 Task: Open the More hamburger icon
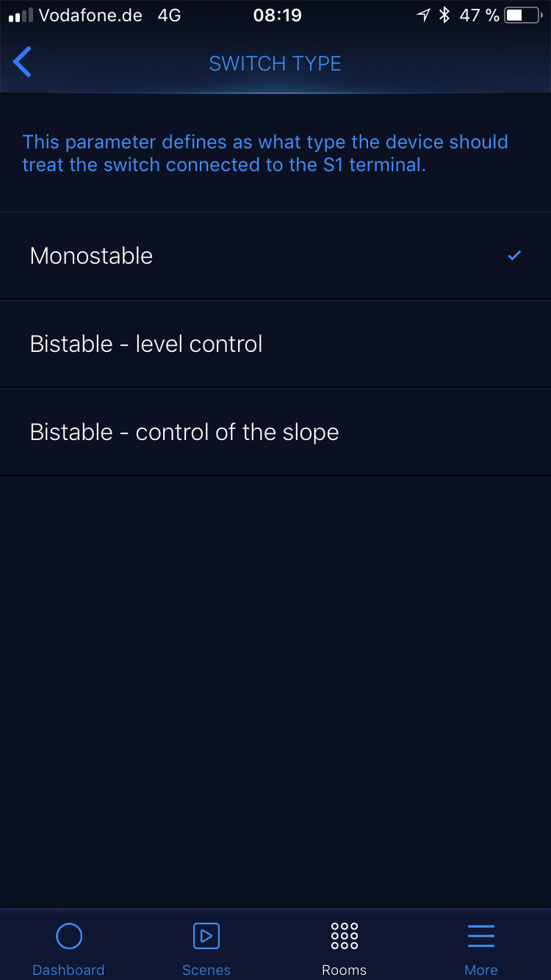click(481, 936)
